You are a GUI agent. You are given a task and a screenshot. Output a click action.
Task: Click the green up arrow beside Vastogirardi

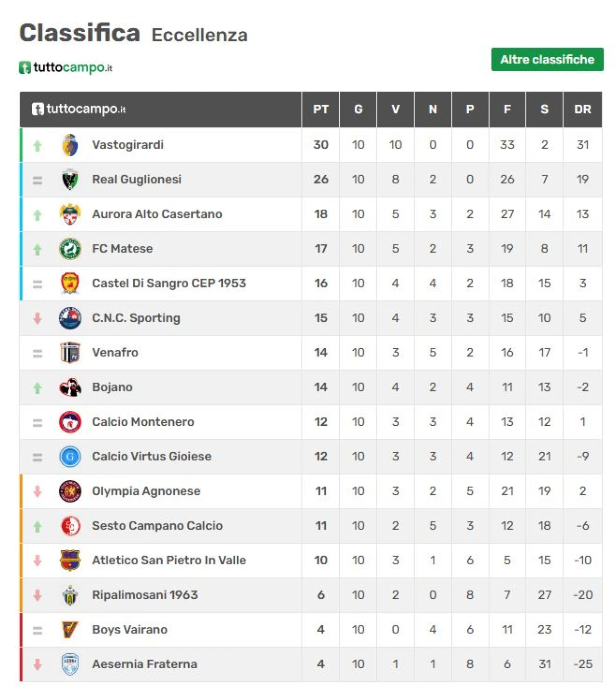click(x=38, y=145)
